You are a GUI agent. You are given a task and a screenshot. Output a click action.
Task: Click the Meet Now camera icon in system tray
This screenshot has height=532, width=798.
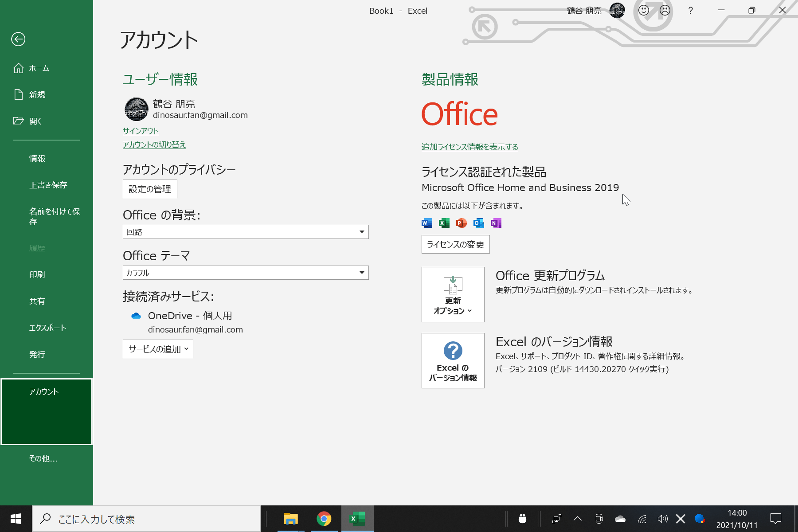click(x=599, y=519)
